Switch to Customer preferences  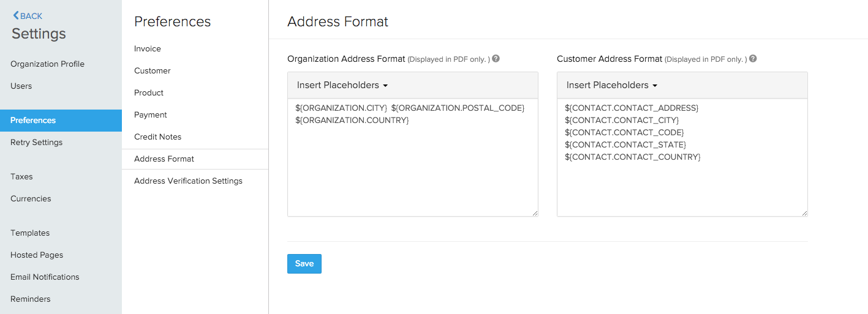[x=153, y=71]
